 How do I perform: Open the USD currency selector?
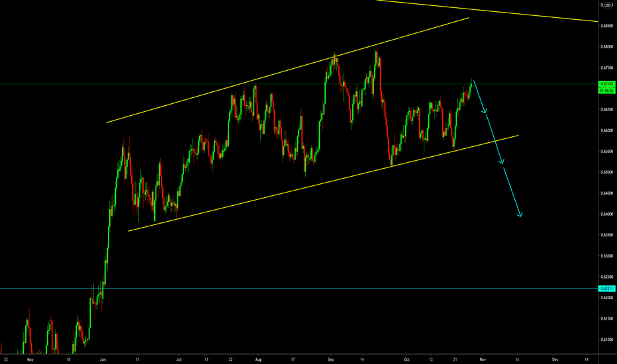[608, 5]
